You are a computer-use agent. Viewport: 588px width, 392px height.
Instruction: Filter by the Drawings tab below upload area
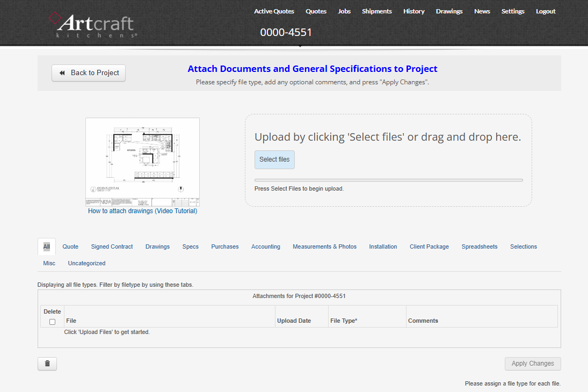click(x=157, y=246)
